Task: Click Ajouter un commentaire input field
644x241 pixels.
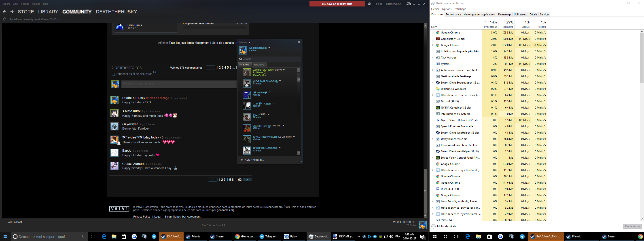Action: pyautogui.click(x=179, y=84)
